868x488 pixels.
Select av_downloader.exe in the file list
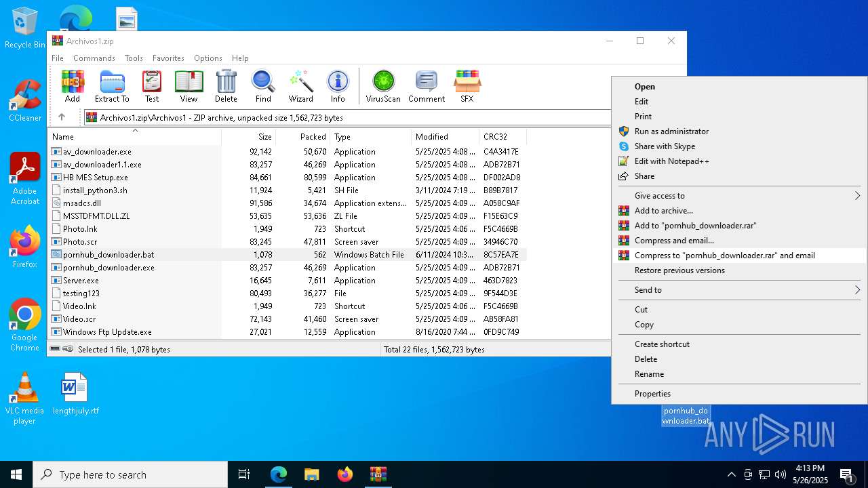pos(288,152)
